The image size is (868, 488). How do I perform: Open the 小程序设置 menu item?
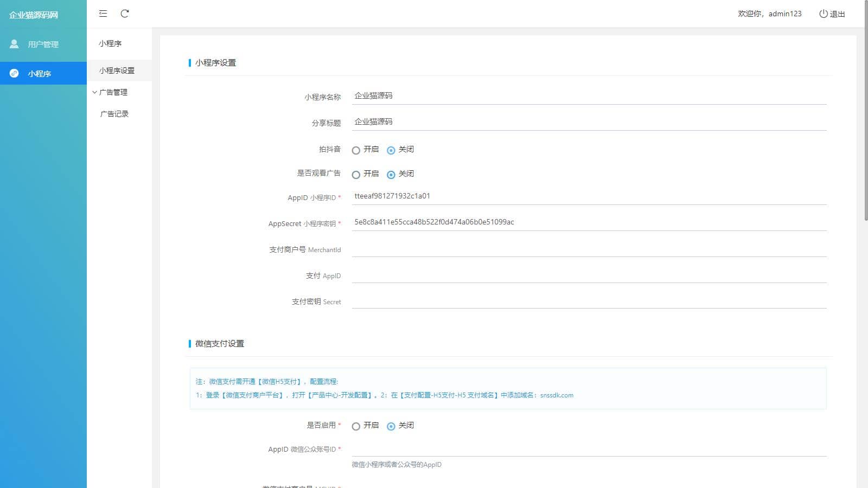point(117,70)
